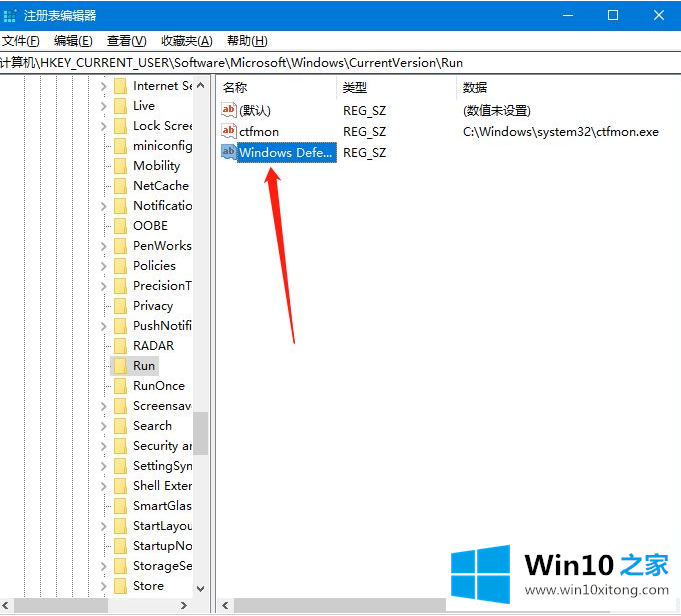Minimize the Registry Editor window
The height and width of the screenshot is (616, 681).
pyautogui.click(x=568, y=15)
